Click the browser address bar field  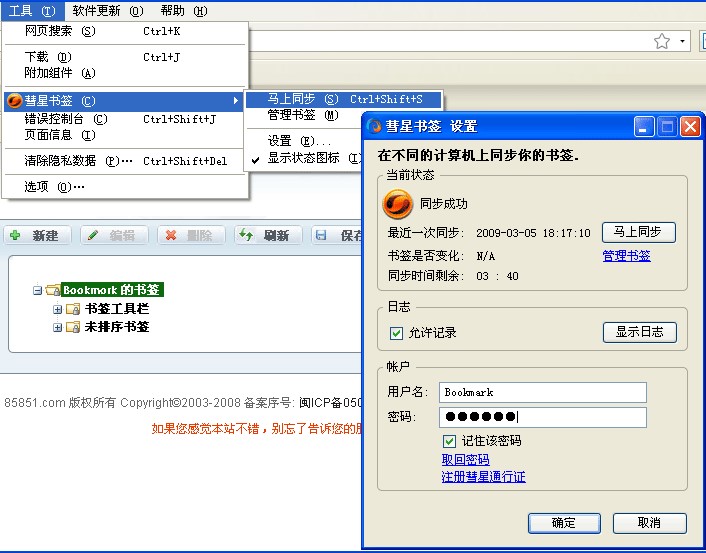coord(468,41)
